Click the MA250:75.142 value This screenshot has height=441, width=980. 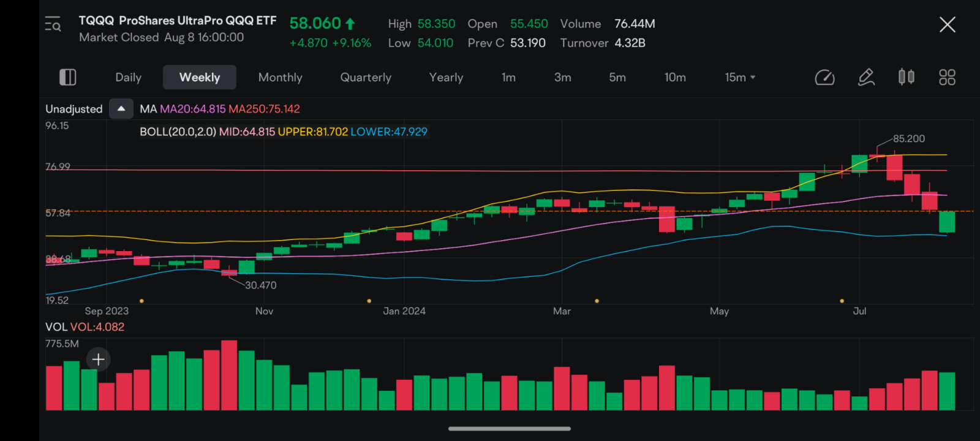(x=264, y=109)
